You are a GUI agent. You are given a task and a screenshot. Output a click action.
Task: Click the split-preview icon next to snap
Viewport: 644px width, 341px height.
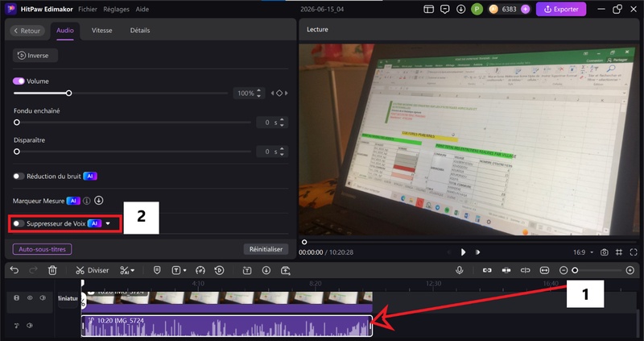pos(526,270)
